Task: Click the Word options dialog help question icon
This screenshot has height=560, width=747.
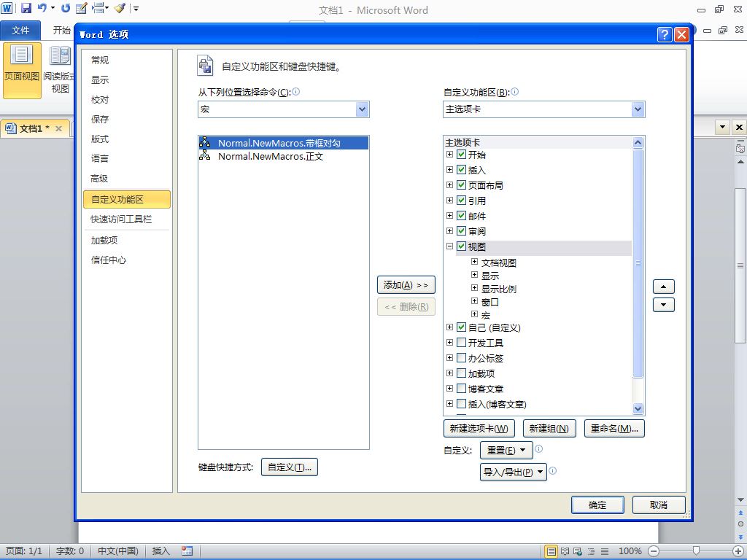Action: click(665, 34)
